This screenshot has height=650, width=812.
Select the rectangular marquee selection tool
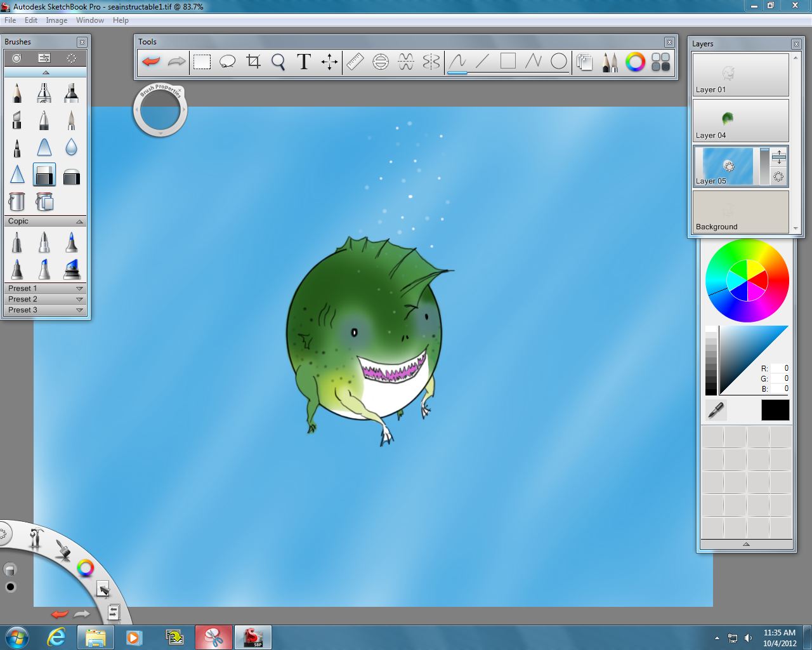point(202,62)
